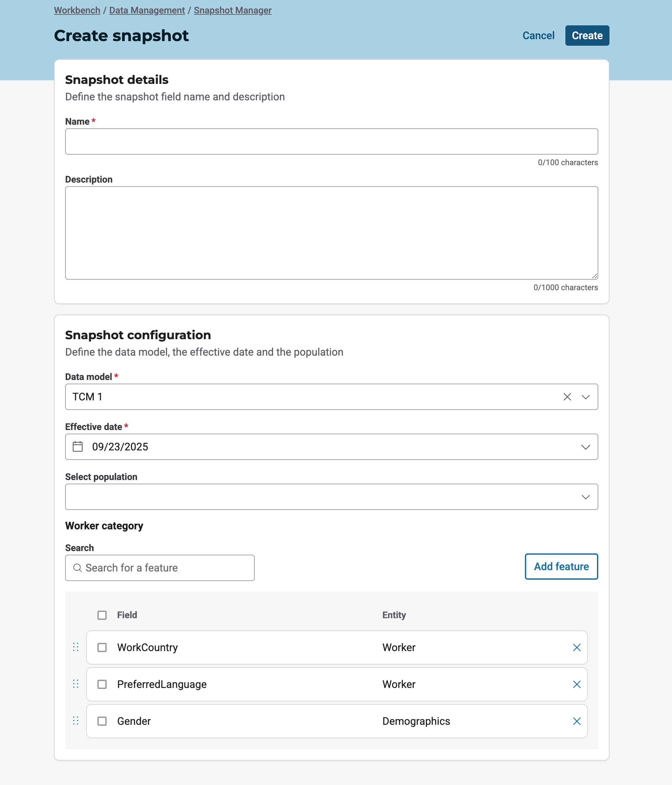Check the Gender field checkbox
672x785 pixels.
(102, 721)
